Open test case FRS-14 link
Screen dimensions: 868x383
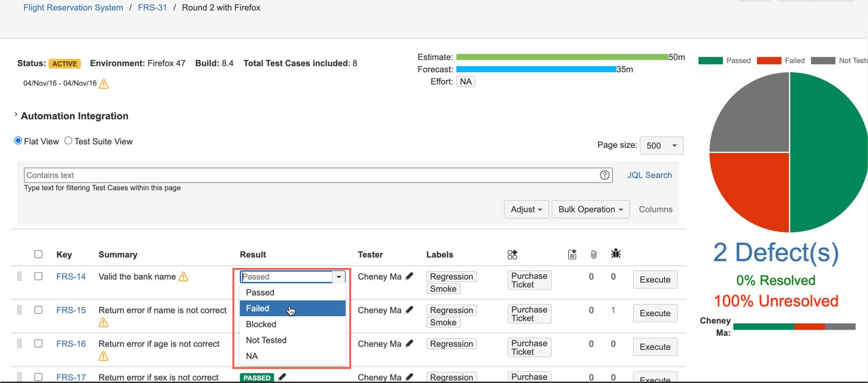(x=71, y=277)
